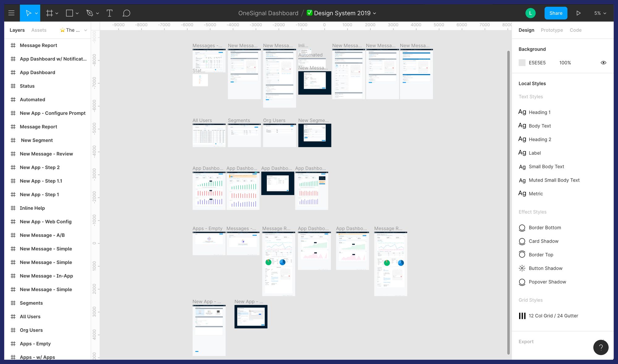
Task: Select the Comment tool in toolbar
Action: click(x=126, y=13)
